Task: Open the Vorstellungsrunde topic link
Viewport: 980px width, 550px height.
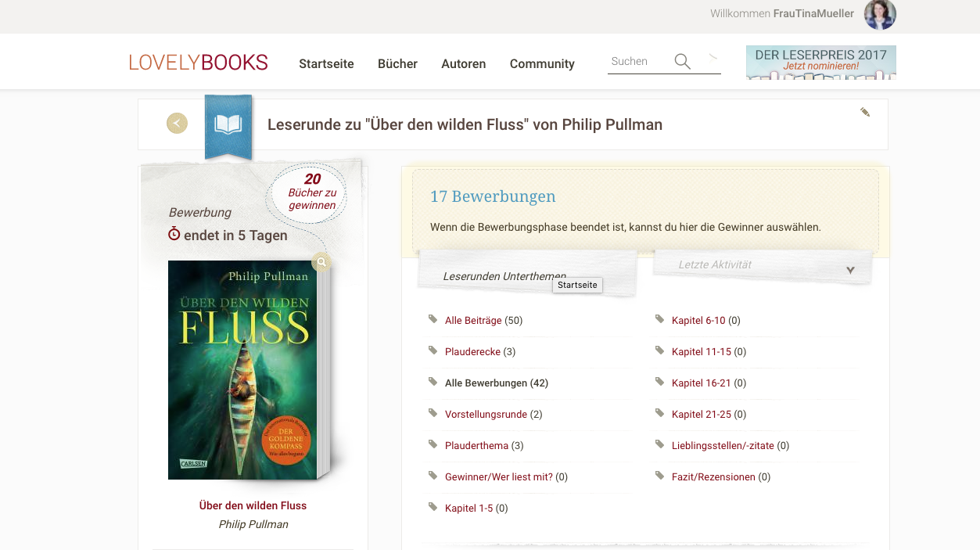Action: point(486,414)
